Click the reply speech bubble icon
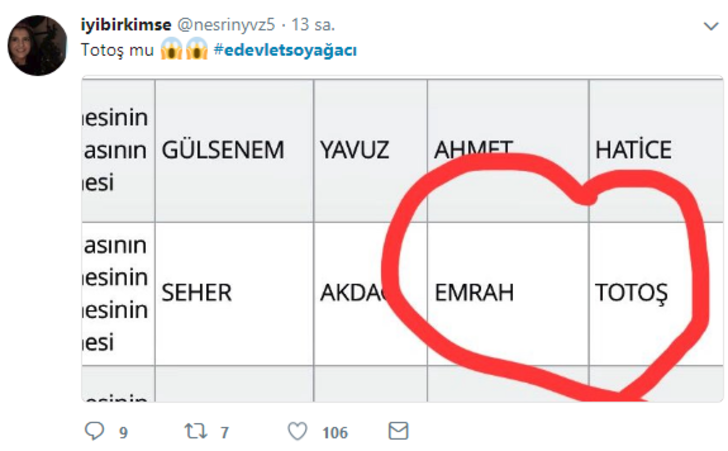 point(95,431)
